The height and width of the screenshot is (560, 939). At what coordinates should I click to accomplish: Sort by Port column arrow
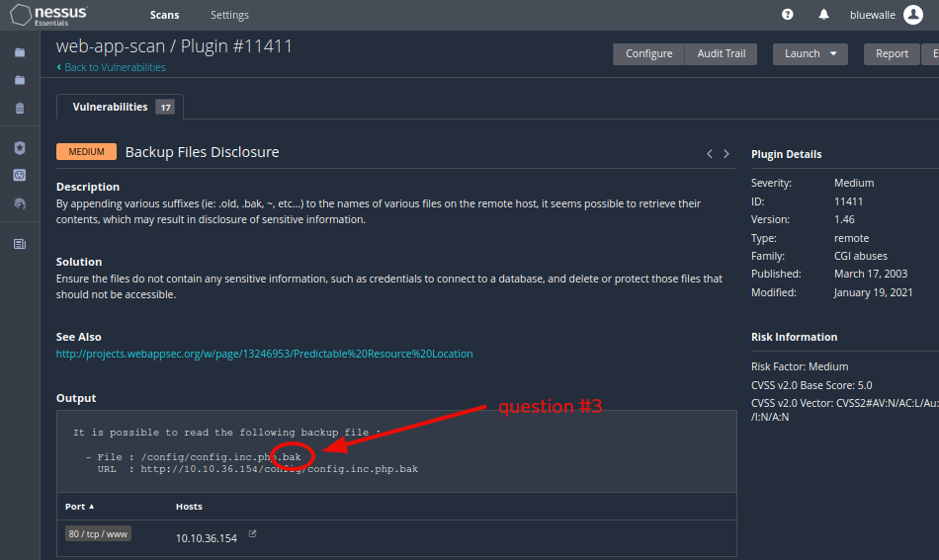[92, 506]
